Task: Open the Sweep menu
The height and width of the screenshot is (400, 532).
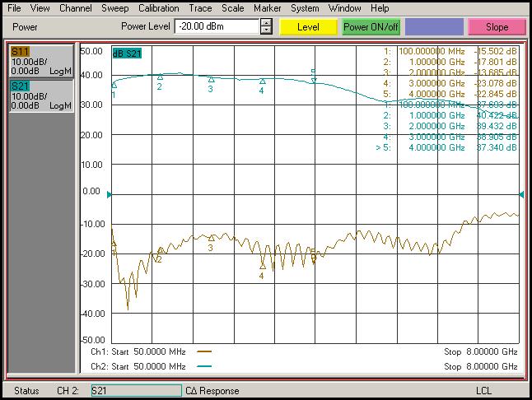Action: [x=114, y=7]
